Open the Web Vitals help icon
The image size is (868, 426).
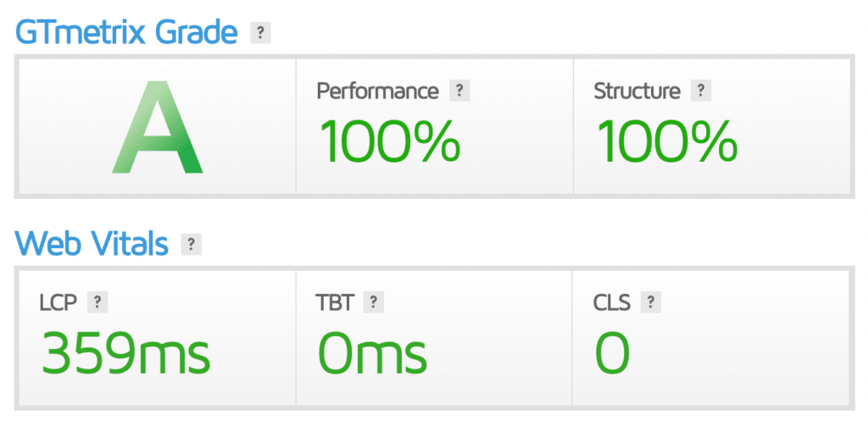(192, 245)
